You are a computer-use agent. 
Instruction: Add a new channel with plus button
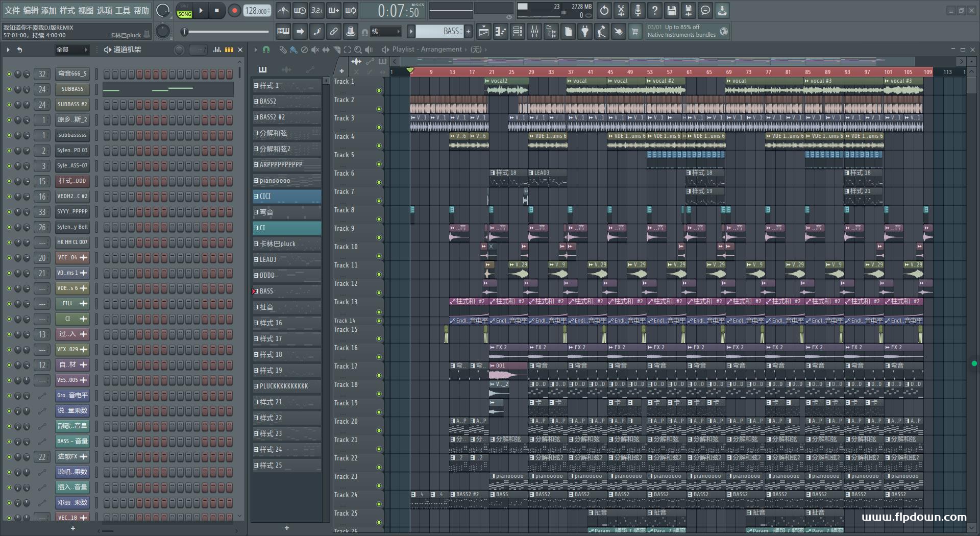click(72, 528)
